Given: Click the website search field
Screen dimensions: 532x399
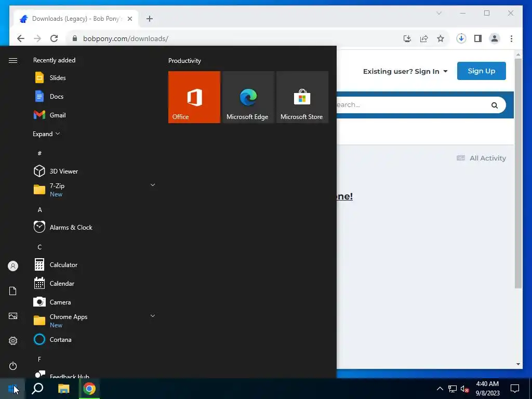Looking at the screenshot, I should [x=412, y=105].
